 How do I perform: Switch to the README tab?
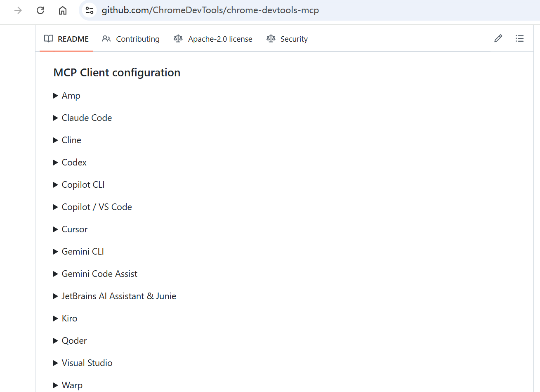pos(66,39)
